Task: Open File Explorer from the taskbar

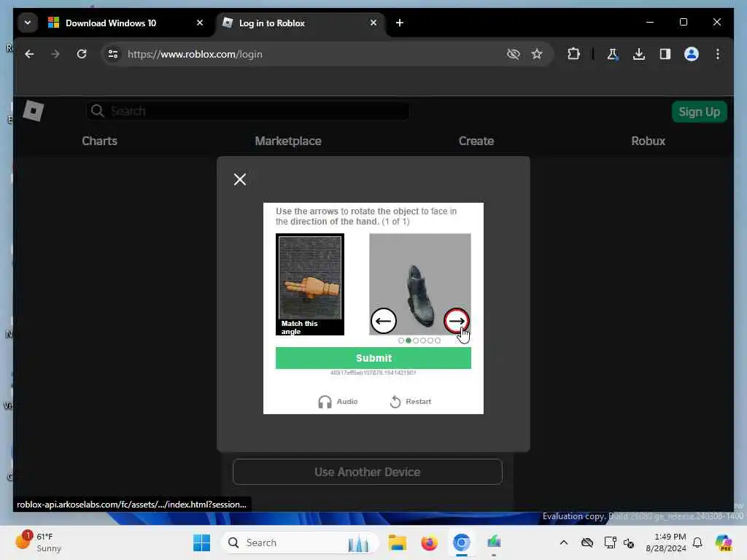Action: click(x=397, y=542)
